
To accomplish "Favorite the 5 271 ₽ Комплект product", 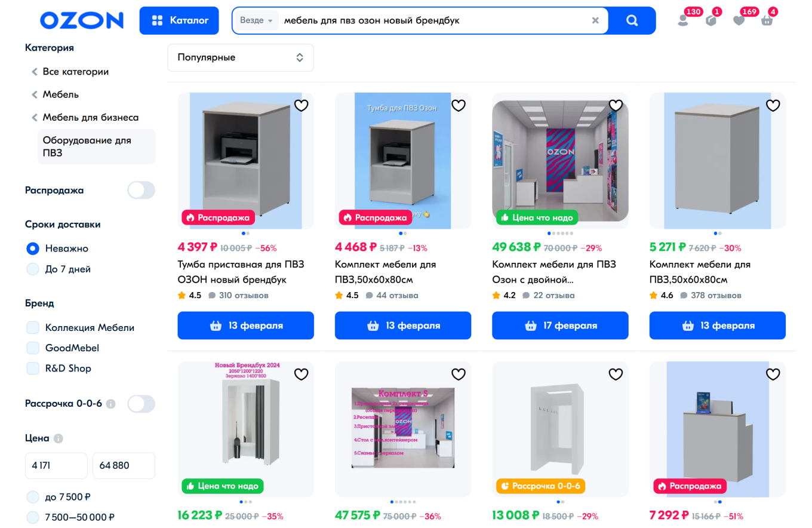I will [773, 106].
